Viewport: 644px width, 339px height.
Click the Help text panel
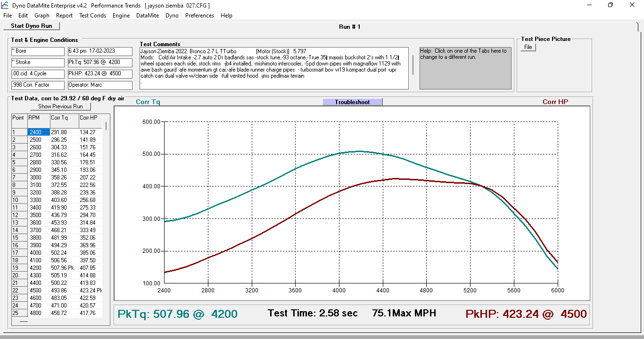click(x=465, y=68)
